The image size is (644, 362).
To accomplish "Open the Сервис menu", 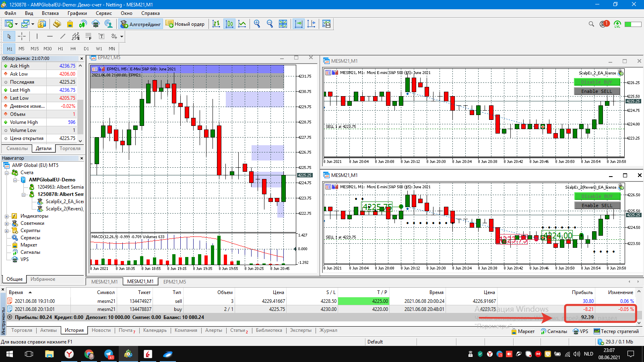I will [104, 13].
